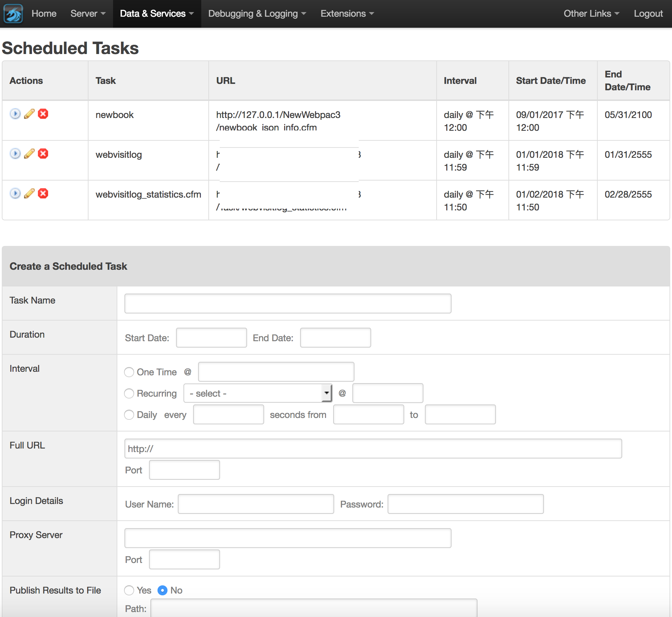Select the One Time interval radio button
672x617 pixels.
[x=129, y=372]
